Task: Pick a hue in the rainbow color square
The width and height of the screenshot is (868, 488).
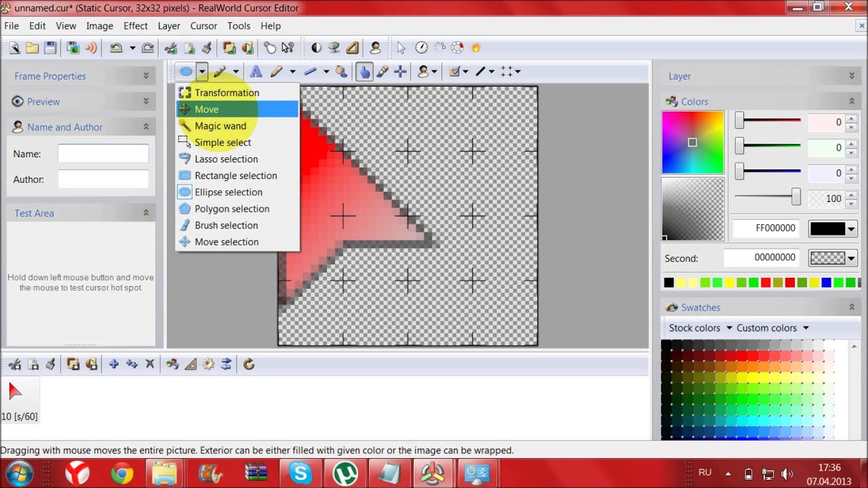Action: point(692,142)
